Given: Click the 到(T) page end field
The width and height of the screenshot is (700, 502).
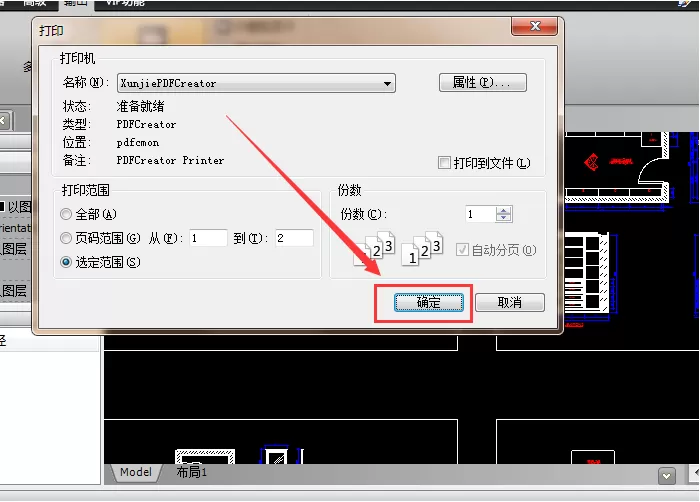Looking at the screenshot, I should click(294, 238).
